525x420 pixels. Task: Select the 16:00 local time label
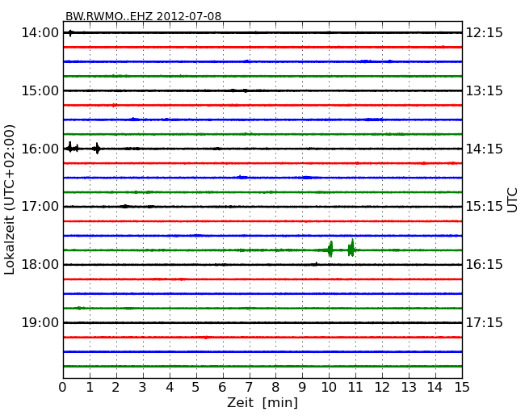click(40, 149)
